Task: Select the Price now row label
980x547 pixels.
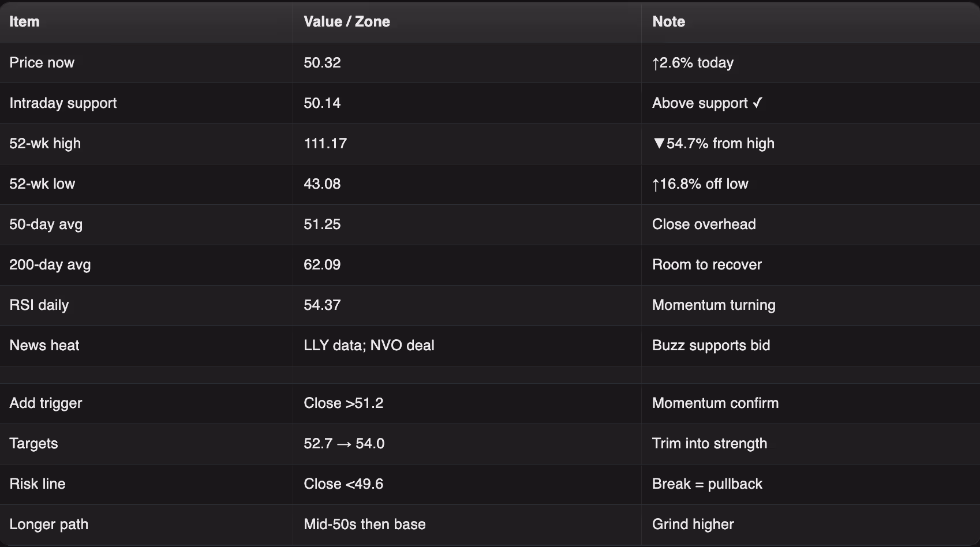Action: pos(42,63)
